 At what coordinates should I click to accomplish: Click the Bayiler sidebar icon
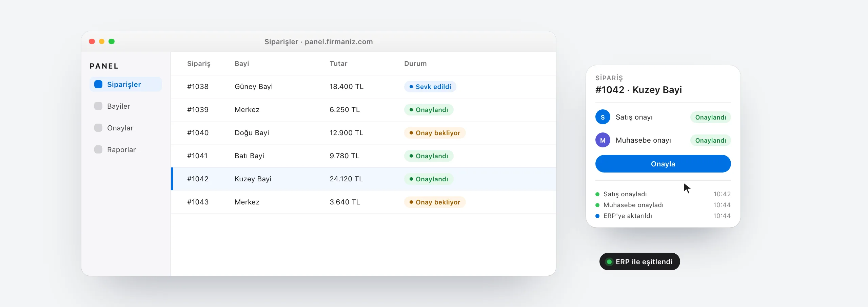98,106
